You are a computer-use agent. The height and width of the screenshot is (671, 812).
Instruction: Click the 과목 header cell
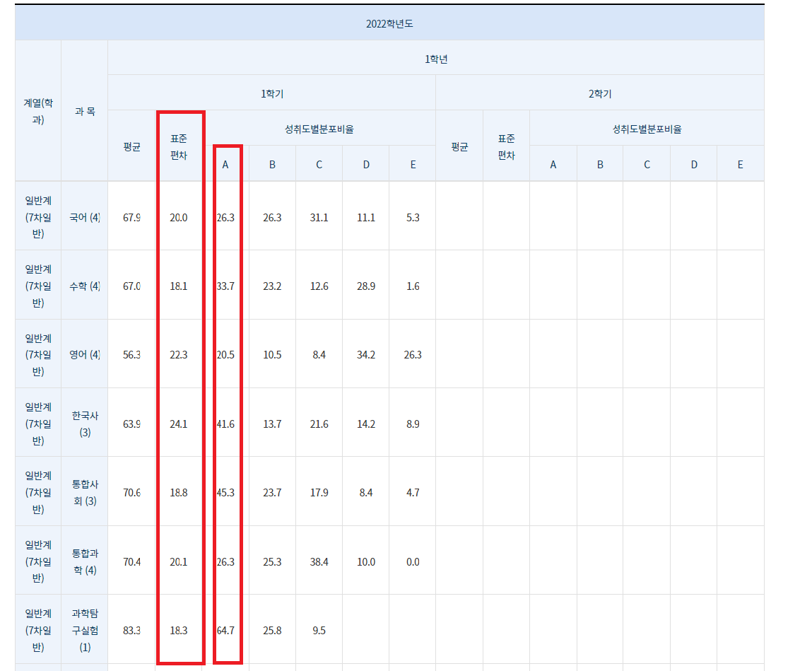point(84,110)
